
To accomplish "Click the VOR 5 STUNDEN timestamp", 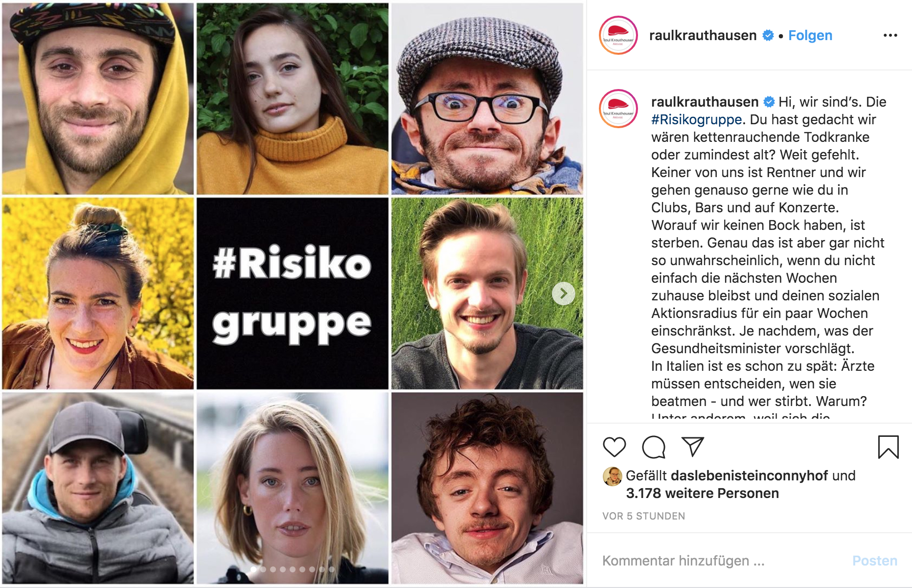I will point(643,516).
